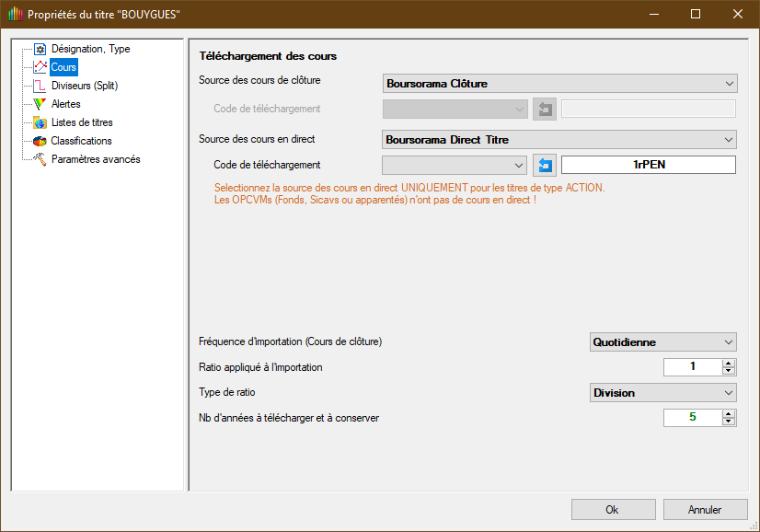Expand the Fréquence d'importation Quotidienne dropdown

662,342
